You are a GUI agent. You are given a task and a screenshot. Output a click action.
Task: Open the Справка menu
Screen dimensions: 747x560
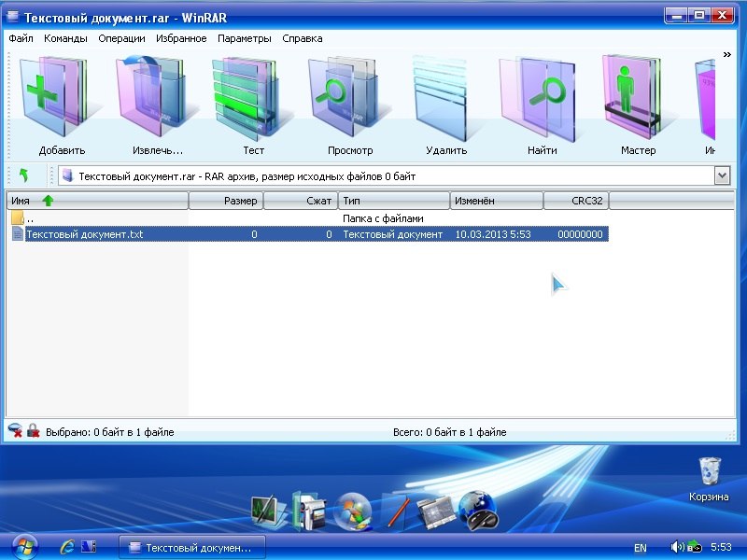click(302, 38)
